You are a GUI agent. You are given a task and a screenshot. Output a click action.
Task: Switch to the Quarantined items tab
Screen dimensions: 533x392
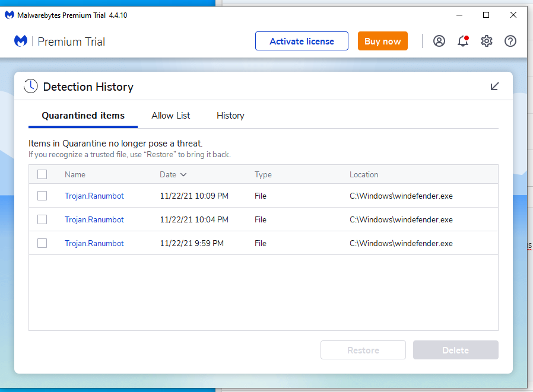(83, 116)
